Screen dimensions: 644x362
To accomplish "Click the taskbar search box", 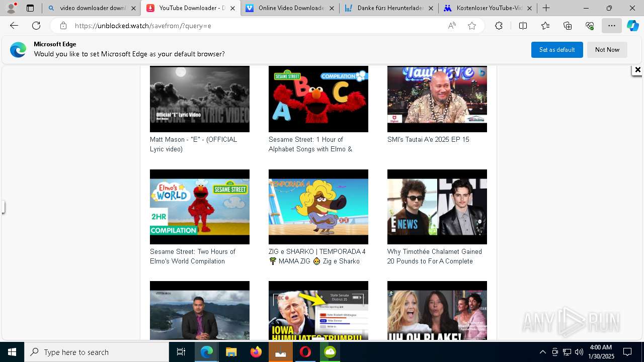I will click(97, 352).
